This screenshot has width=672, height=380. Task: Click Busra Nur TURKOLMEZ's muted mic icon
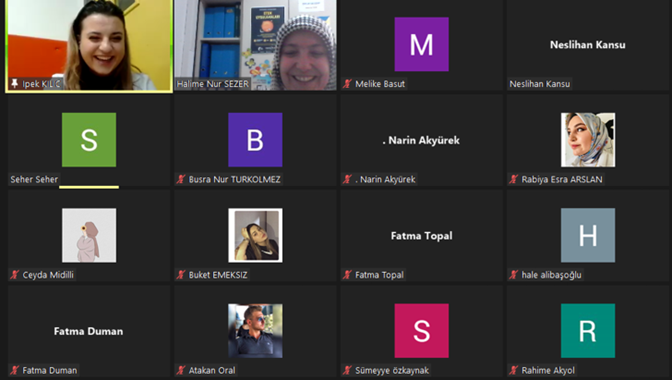point(181,180)
